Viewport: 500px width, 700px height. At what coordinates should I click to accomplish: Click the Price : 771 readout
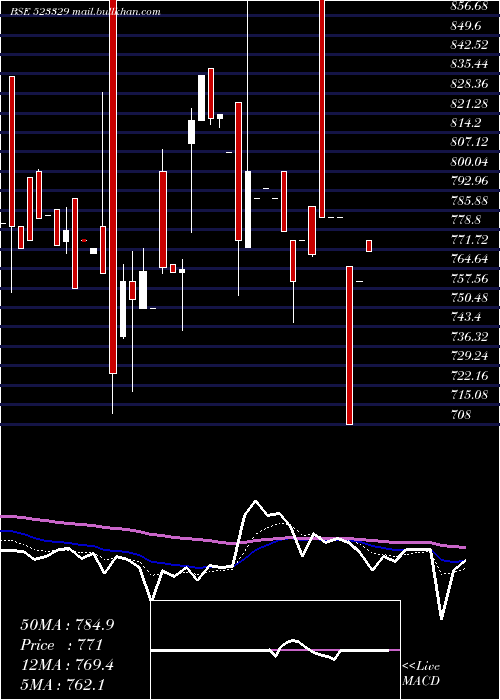click(62, 645)
